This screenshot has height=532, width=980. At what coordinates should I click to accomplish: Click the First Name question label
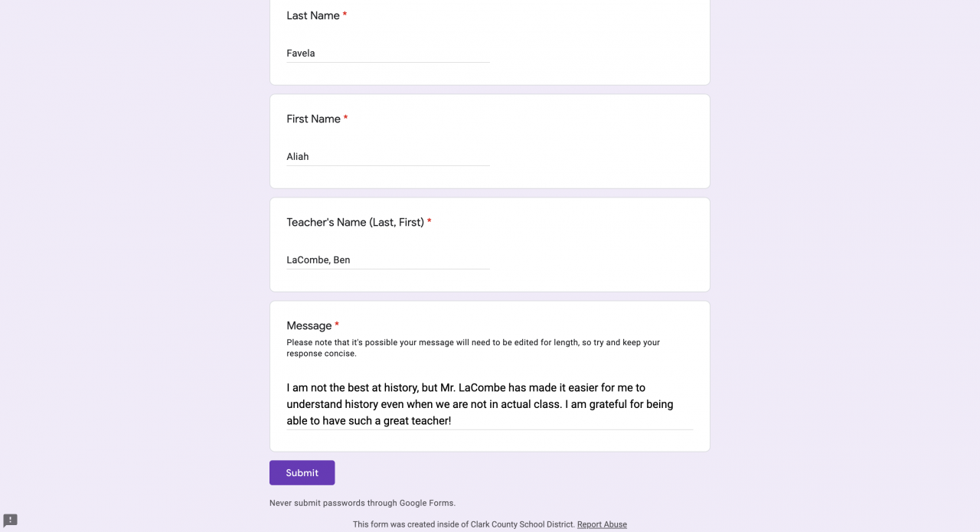[313, 119]
